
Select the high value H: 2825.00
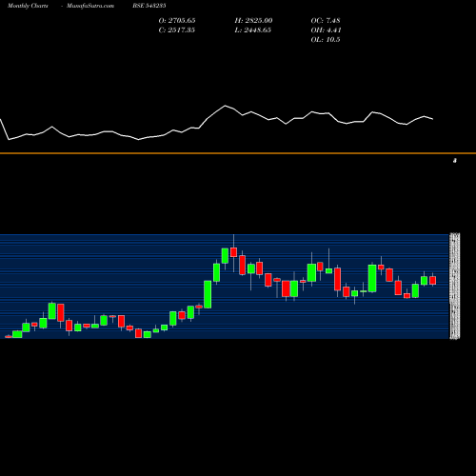pyautogui.click(x=253, y=20)
